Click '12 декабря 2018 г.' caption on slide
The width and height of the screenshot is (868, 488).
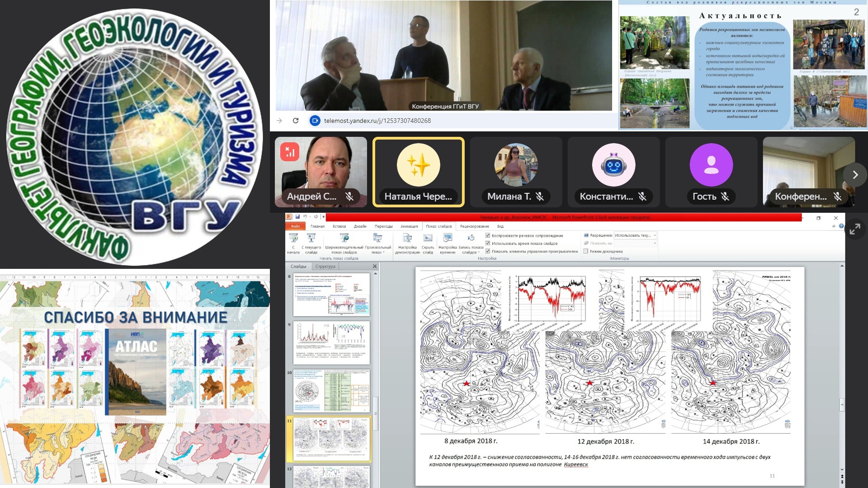tap(605, 441)
